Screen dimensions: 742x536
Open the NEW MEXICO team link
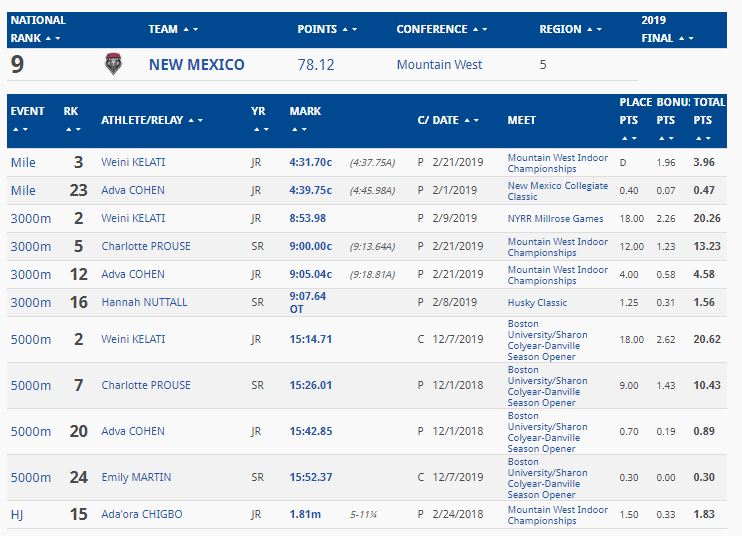pos(196,64)
